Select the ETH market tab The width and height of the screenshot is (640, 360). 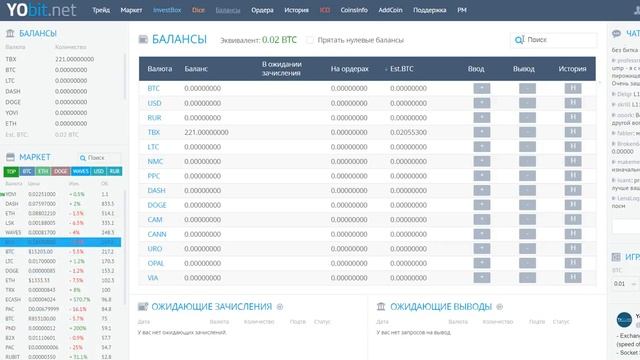point(43,171)
